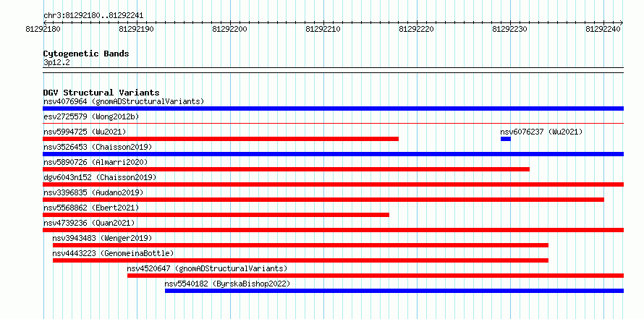Click the nsv6076237 (Wu2021) label
The height and width of the screenshot is (319, 644).
[541, 132]
